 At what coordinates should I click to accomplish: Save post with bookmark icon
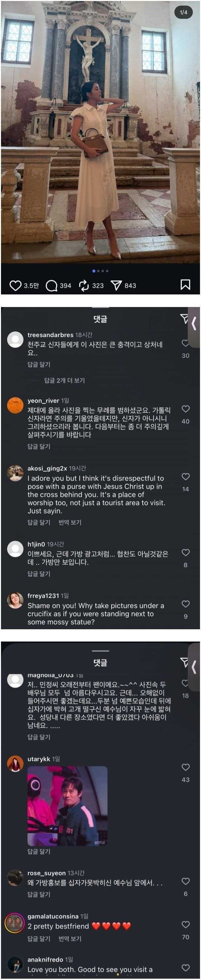185,284
